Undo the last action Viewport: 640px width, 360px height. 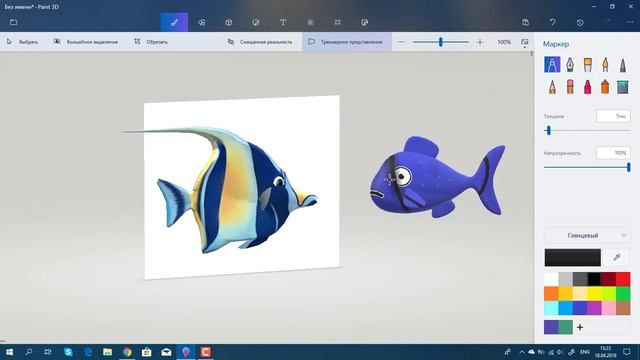[x=553, y=22]
